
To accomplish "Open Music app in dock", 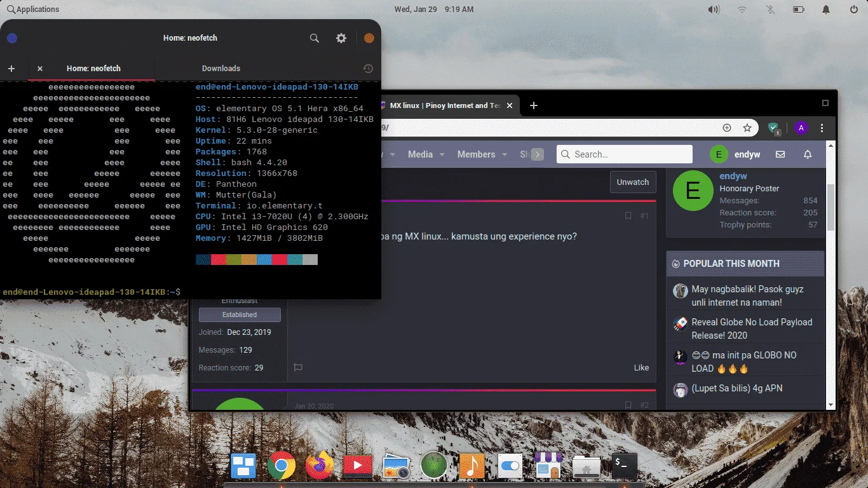I will tap(472, 466).
